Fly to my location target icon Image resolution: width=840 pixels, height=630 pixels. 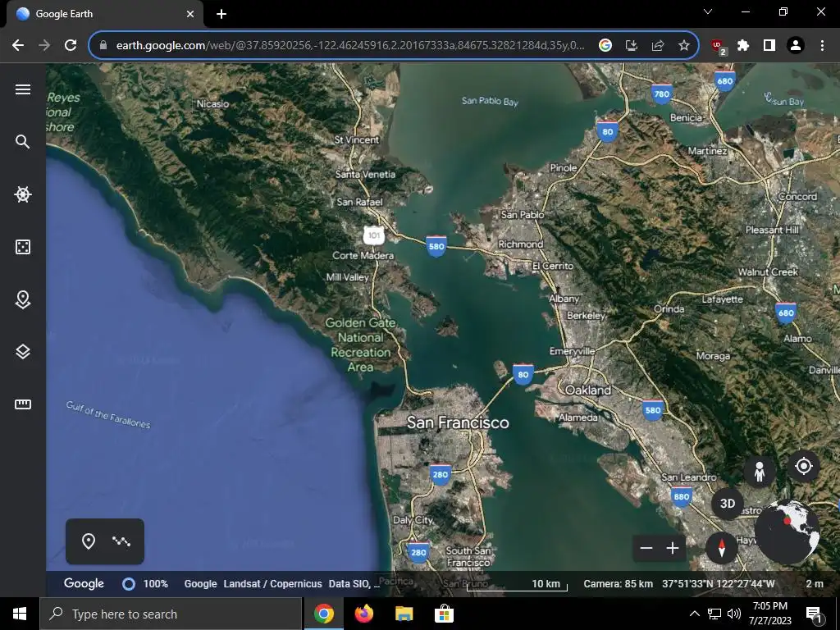804,466
